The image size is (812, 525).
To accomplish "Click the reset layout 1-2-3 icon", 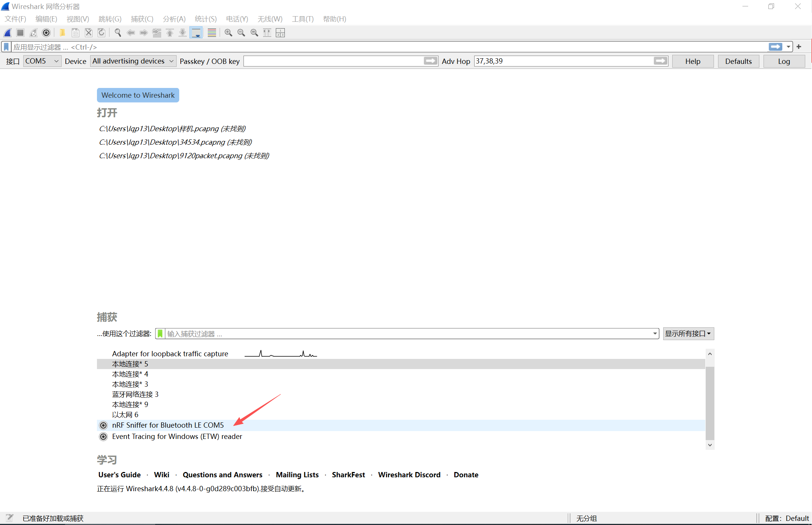I will click(x=280, y=33).
